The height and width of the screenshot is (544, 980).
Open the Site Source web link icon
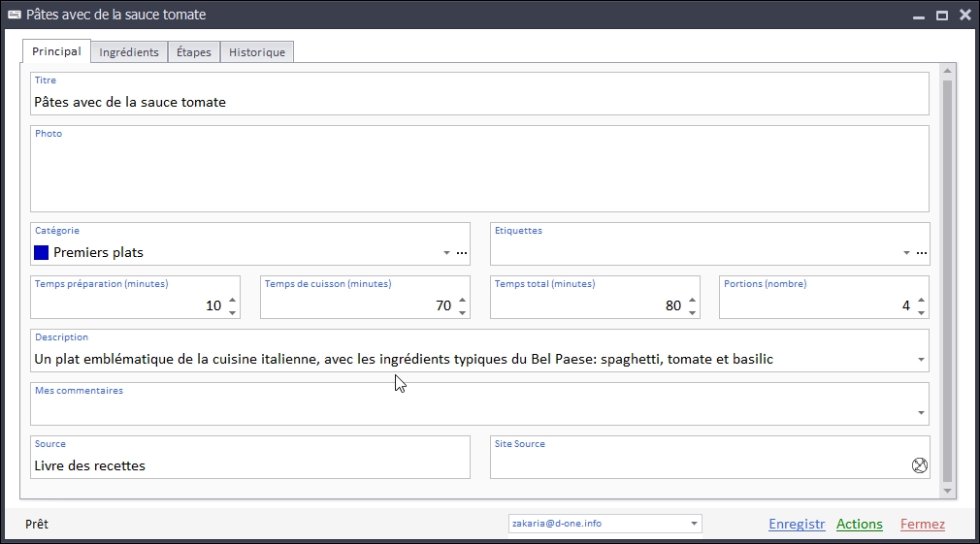pyautogui.click(x=920, y=465)
